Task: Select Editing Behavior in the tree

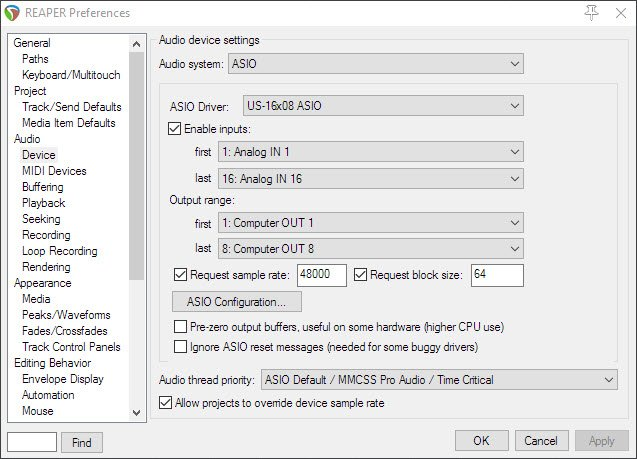Action: pos(52,363)
